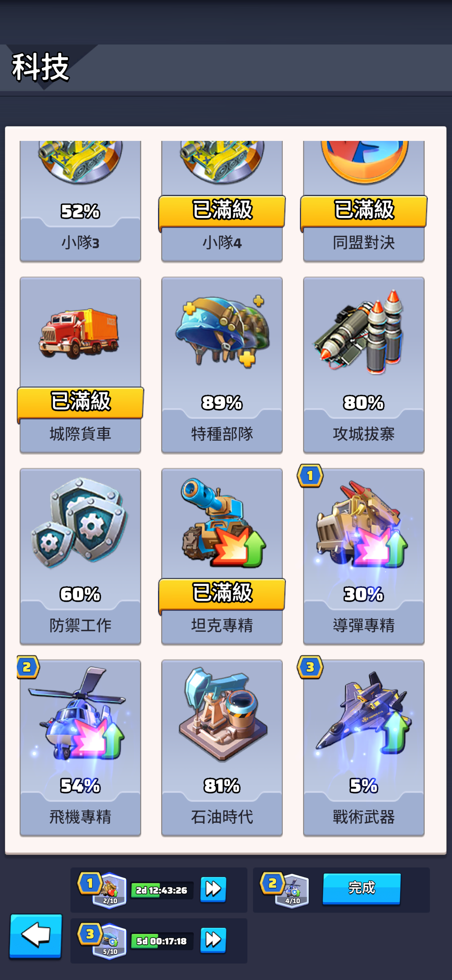Open the 同盟對決 technology card
The width and height of the screenshot is (452, 980).
coord(363,201)
